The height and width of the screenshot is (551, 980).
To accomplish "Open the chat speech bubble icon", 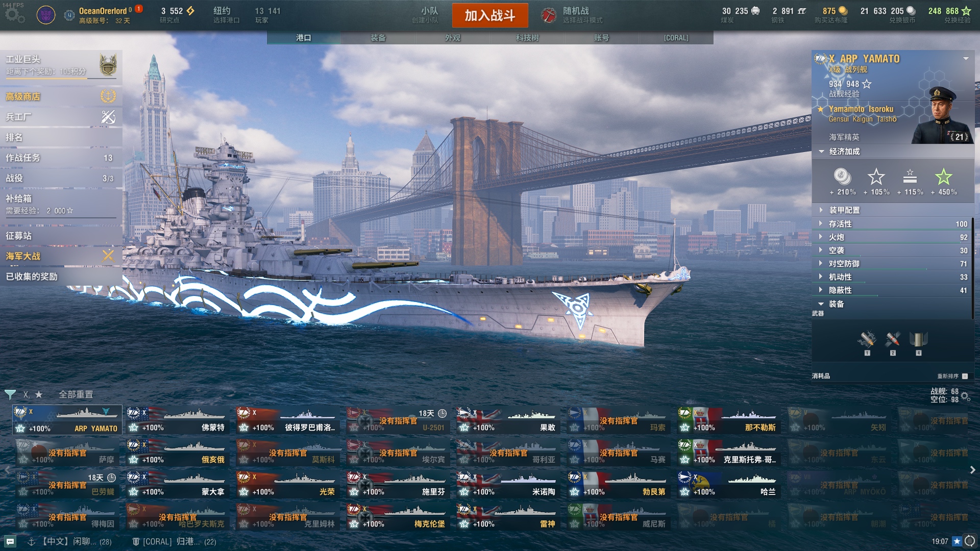I will [10, 541].
